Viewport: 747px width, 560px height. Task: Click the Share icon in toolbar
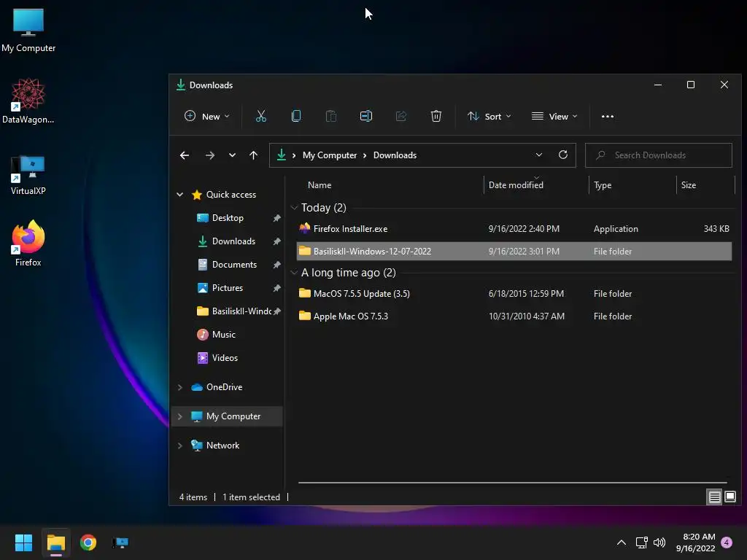click(401, 116)
